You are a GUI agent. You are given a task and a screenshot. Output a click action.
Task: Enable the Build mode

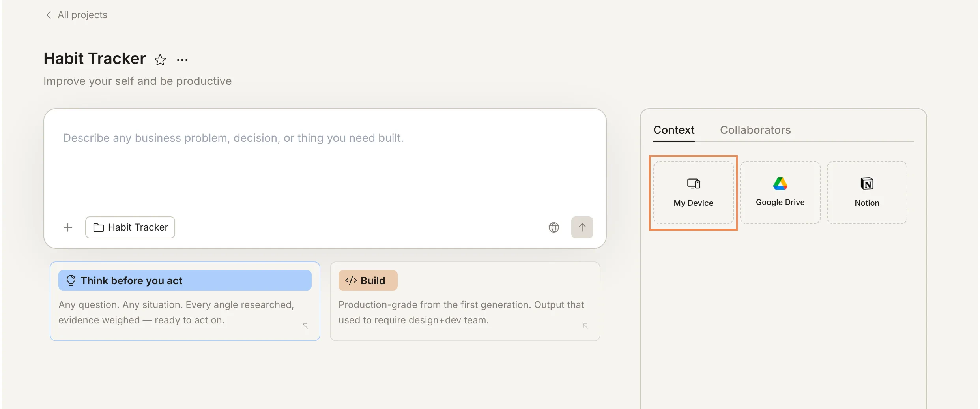[367, 280]
